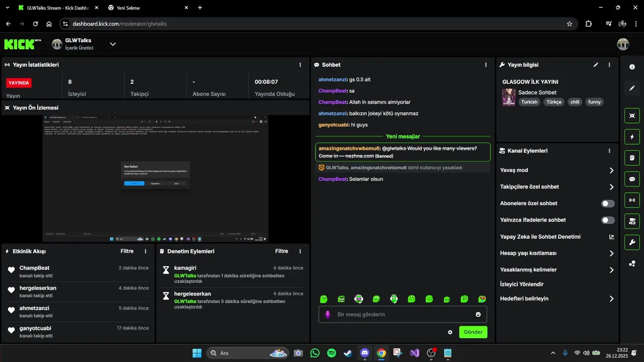Focus the Bir mesaj gönderin input
This screenshot has width=644, height=362.
point(403,314)
